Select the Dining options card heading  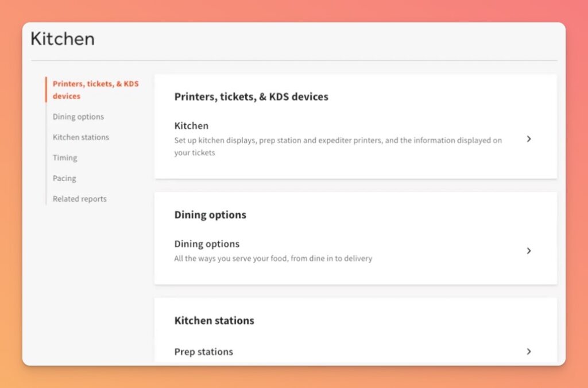point(210,214)
